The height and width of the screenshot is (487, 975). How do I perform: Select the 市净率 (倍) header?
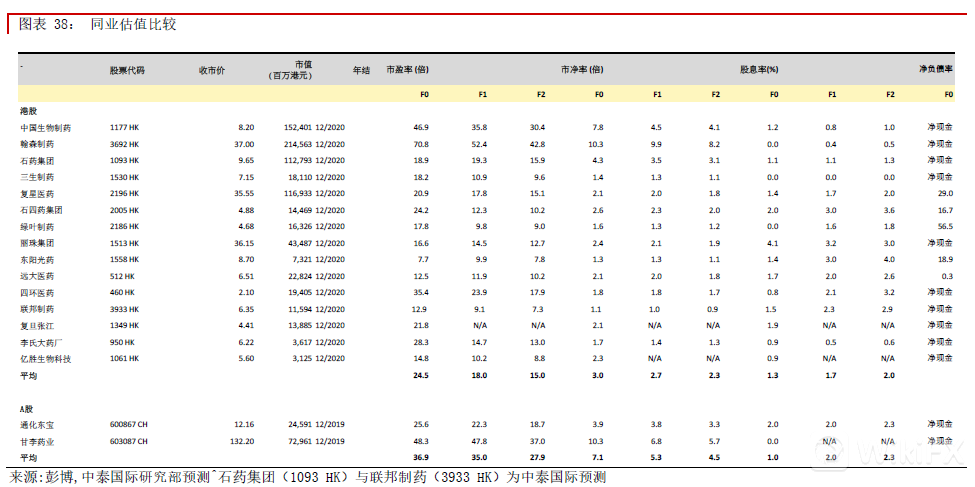(x=582, y=70)
